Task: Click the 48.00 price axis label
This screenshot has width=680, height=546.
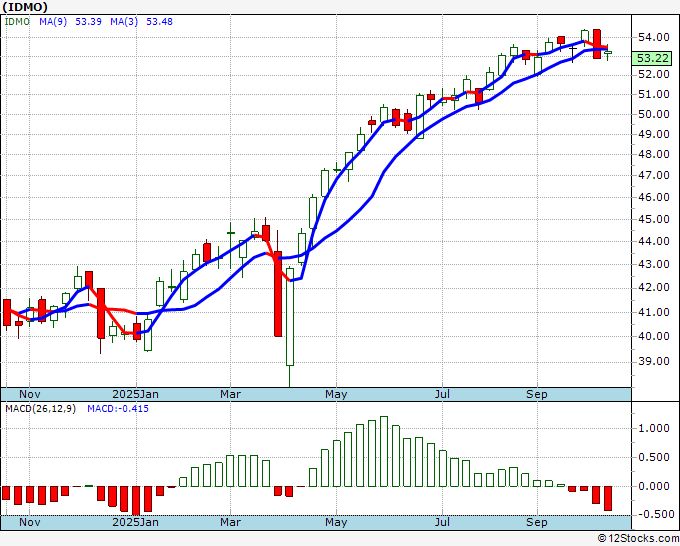Action: tap(654, 154)
